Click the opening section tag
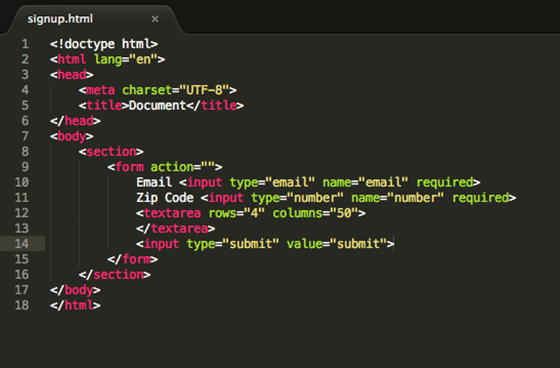Image resolution: width=560 pixels, height=368 pixels. click(111, 151)
